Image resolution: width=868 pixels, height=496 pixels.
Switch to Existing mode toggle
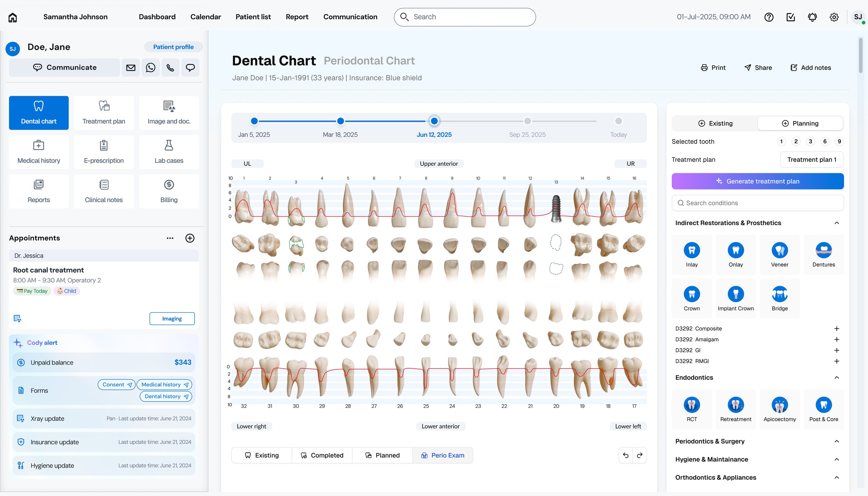coord(715,123)
